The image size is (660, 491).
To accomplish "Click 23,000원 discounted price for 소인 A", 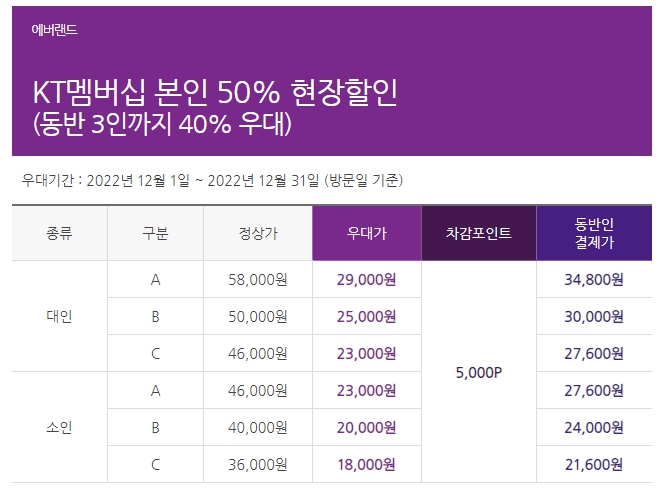I will click(x=366, y=391).
